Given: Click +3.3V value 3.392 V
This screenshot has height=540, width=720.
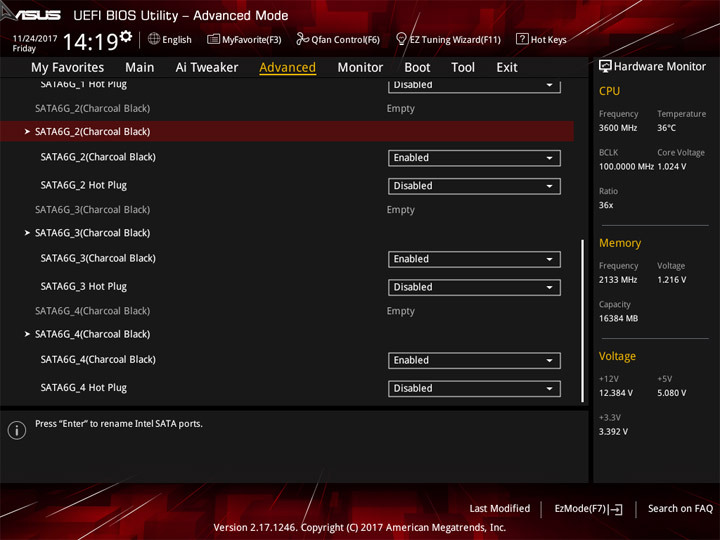Looking at the screenshot, I should (x=613, y=432).
